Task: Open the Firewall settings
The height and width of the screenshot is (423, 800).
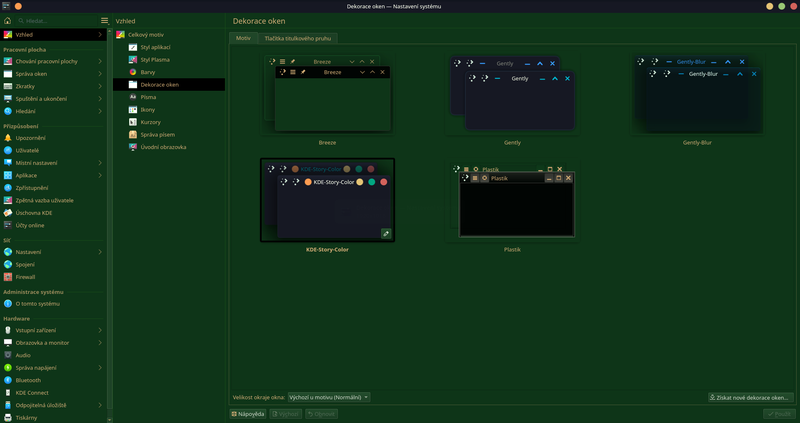Action: tap(28, 277)
